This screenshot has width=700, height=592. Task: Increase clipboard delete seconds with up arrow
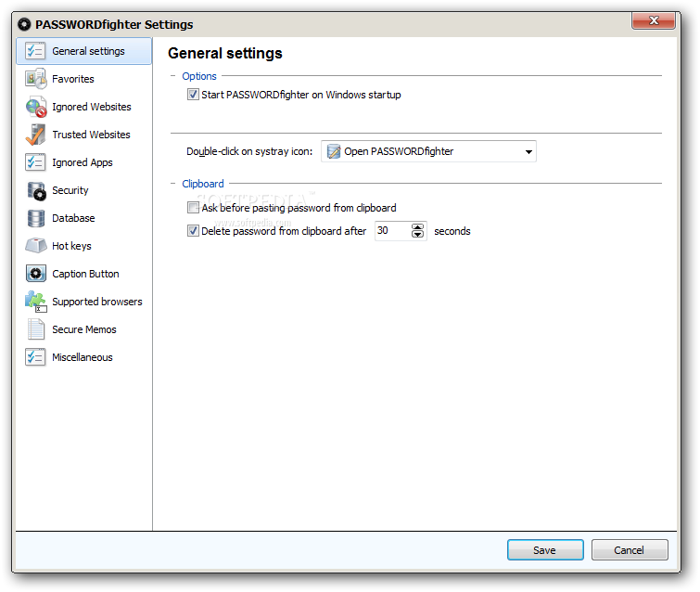coord(417,227)
